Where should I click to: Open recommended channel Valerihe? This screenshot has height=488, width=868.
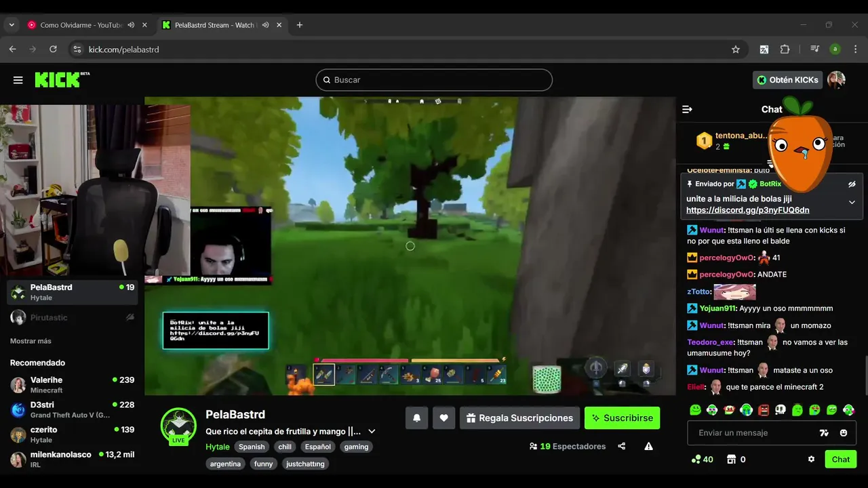coord(72,385)
